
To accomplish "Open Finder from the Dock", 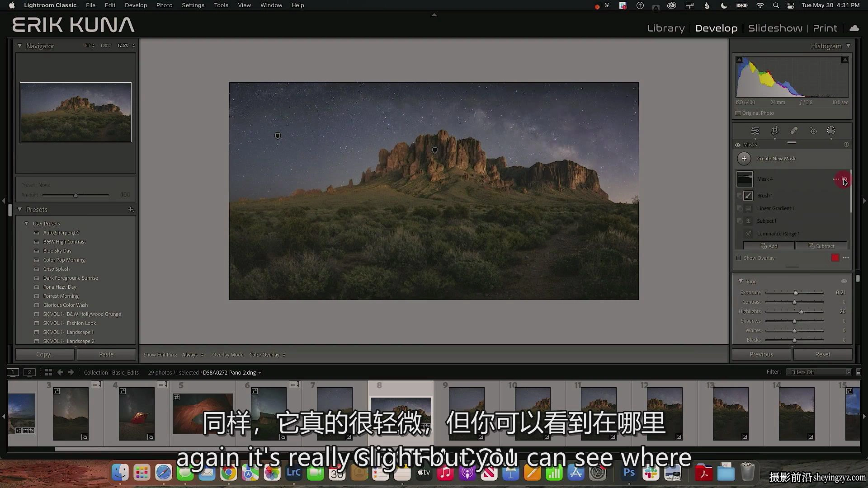I will click(x=120, y=473).
